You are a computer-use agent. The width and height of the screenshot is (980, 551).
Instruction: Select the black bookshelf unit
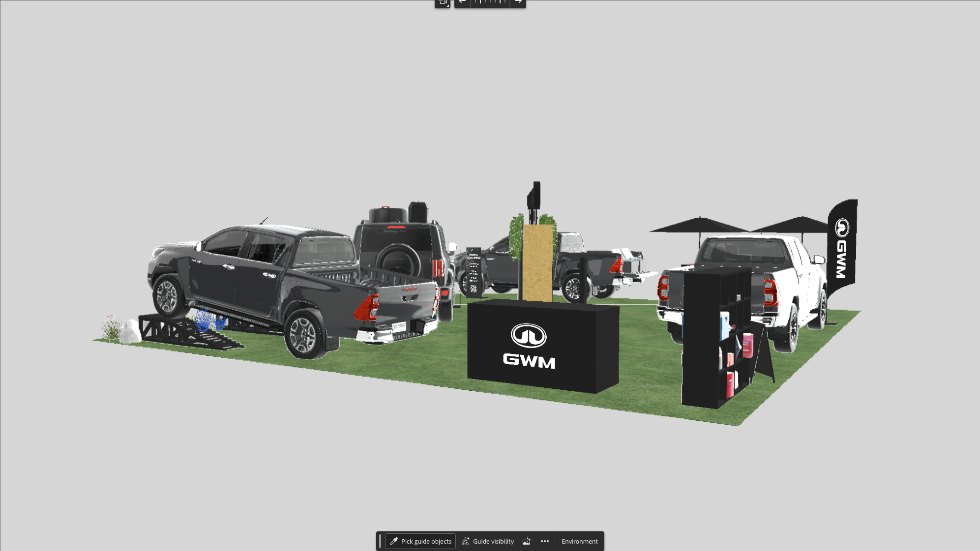click(715, 339)
